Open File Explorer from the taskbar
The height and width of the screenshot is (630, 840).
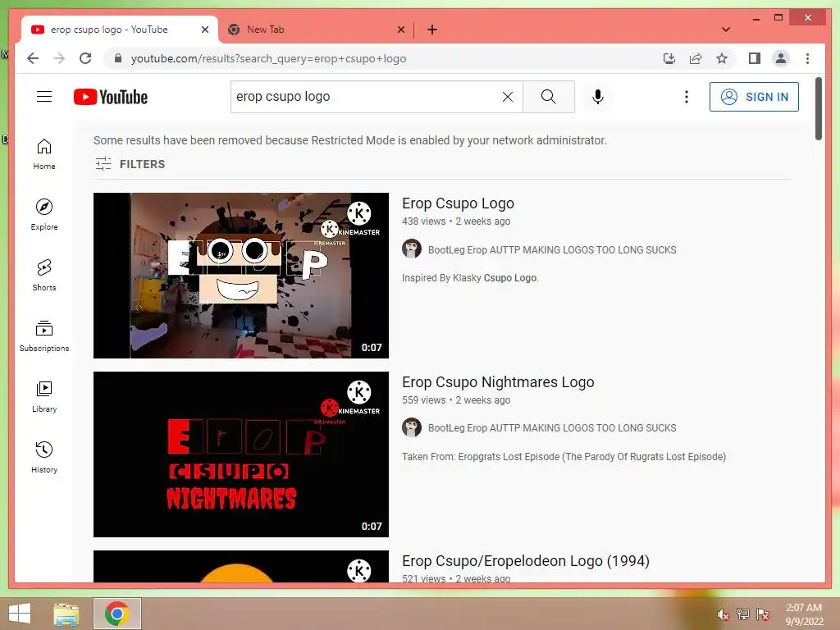coord(66,614)
